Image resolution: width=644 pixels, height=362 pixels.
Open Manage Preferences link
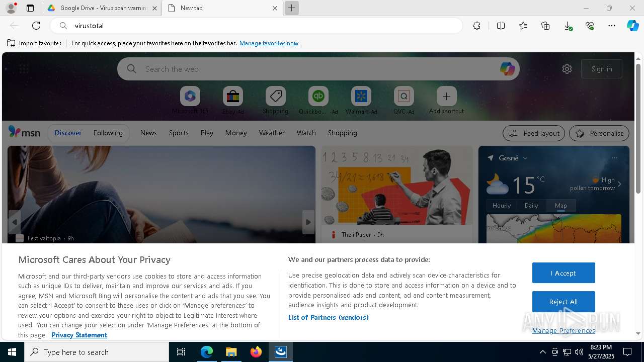click(563, 330)
